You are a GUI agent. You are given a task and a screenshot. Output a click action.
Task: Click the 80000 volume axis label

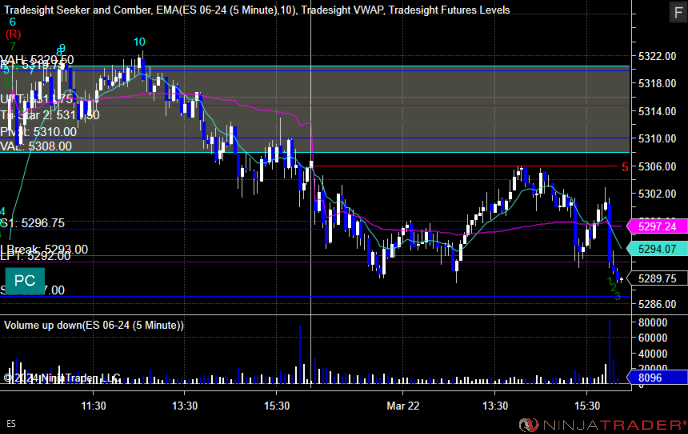pyautogui.click(x=652, y=323)
